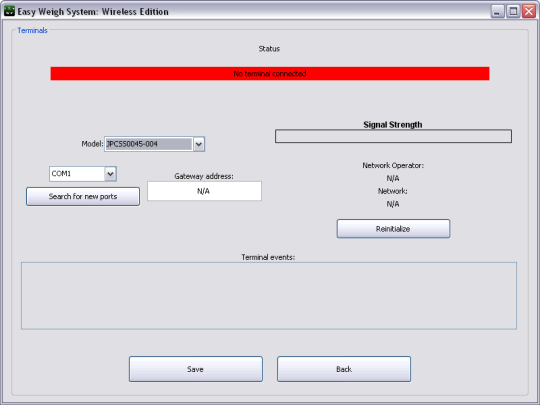Open the Model dropdown arrow

(199, 144)
